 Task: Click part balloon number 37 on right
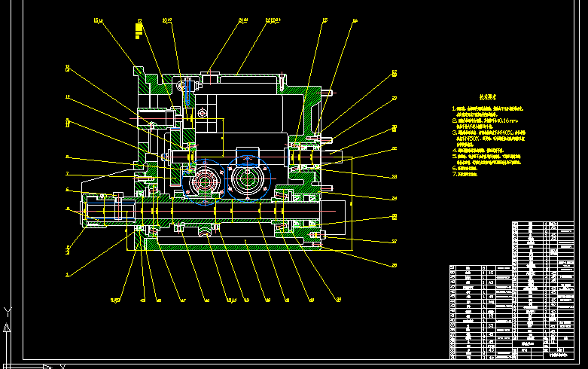(x=394, y=242)
